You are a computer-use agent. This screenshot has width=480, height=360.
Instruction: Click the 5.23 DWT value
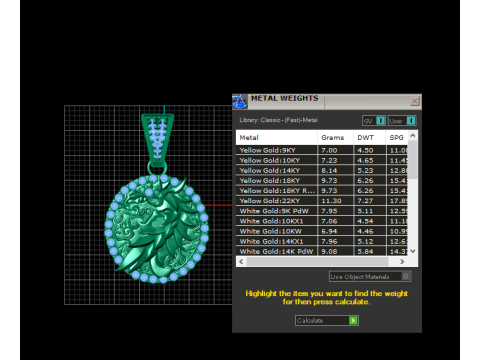(365, 170)
